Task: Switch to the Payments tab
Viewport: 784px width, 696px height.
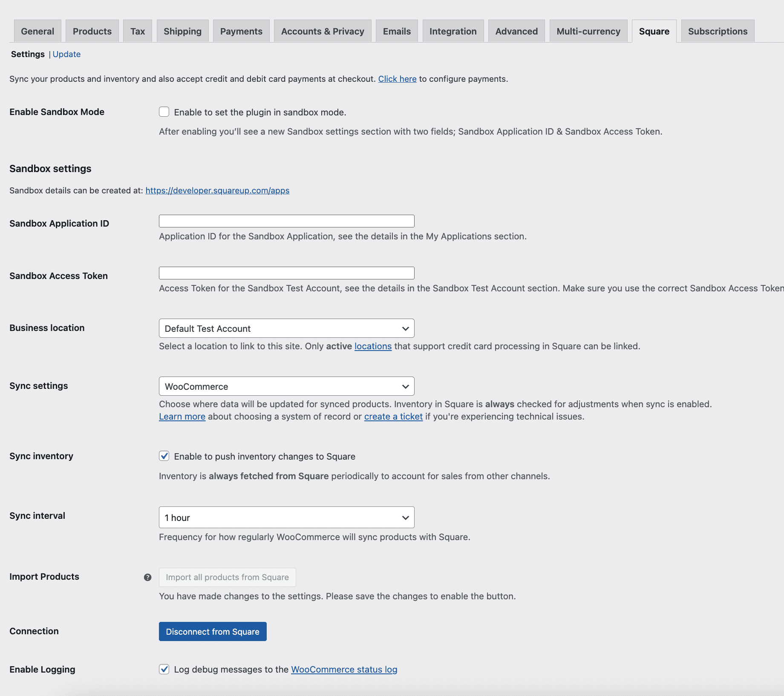Action: click(241, 31)
